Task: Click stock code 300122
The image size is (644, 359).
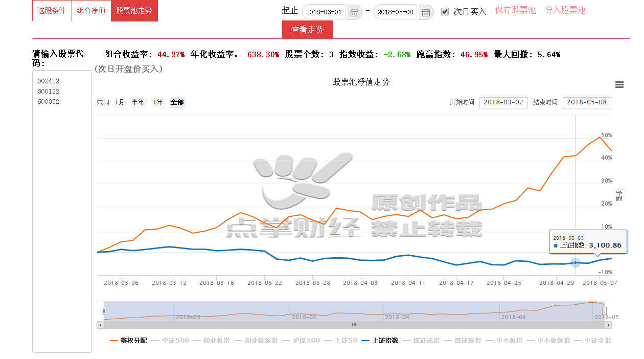Action: coord(49,92)
